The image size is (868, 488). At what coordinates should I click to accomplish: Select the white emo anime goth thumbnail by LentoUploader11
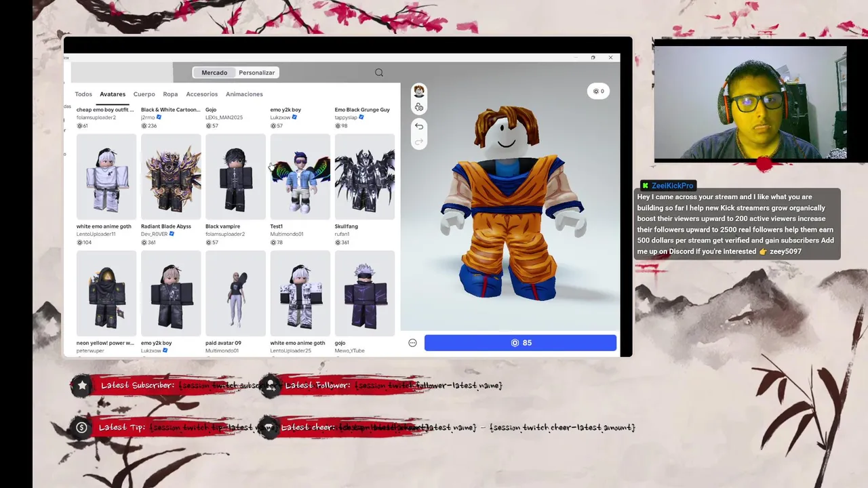(106, 177)
